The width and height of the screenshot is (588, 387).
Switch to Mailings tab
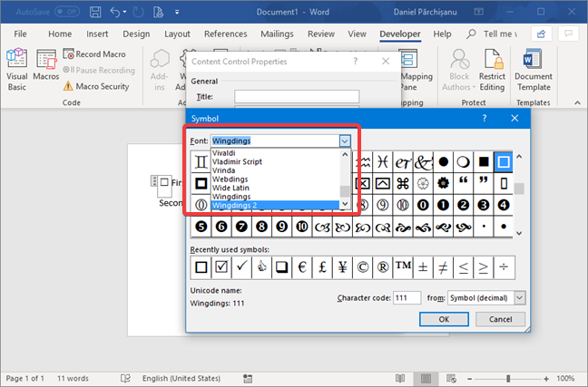pos(277,34)
